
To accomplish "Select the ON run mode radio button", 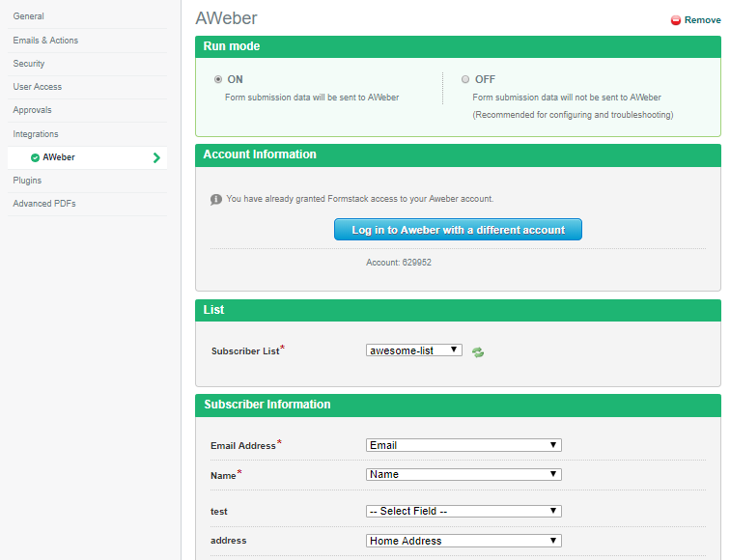I will (218, 79).
